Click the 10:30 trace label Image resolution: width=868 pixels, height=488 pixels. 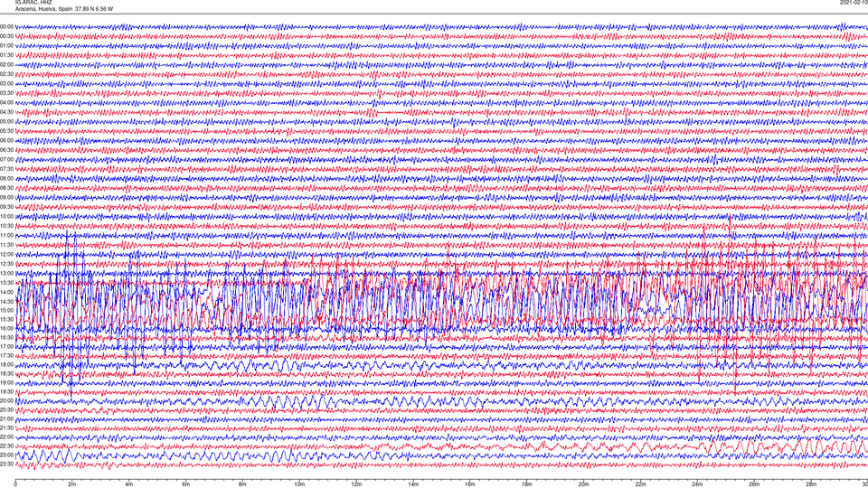[x=6, y=226]
